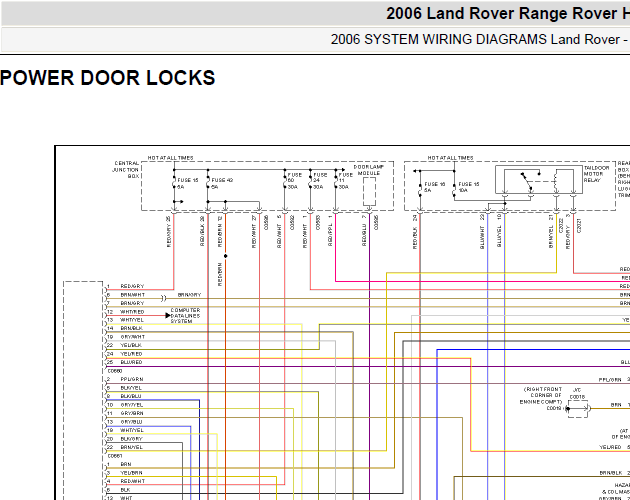Image resolution: width=630 pixels, height=500 pixels.
Task: Click the FUSE 11 30A label
Action: click(x=346, y=181)
